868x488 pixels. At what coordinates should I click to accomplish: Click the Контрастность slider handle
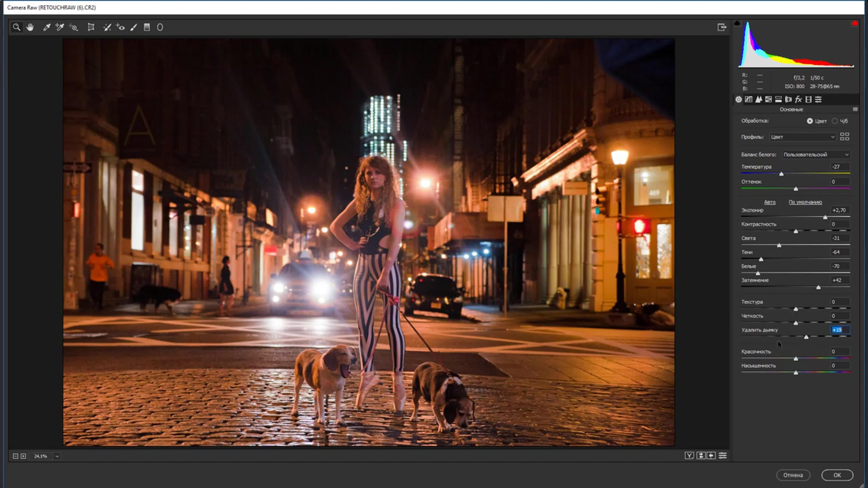[x=796, y=231]
